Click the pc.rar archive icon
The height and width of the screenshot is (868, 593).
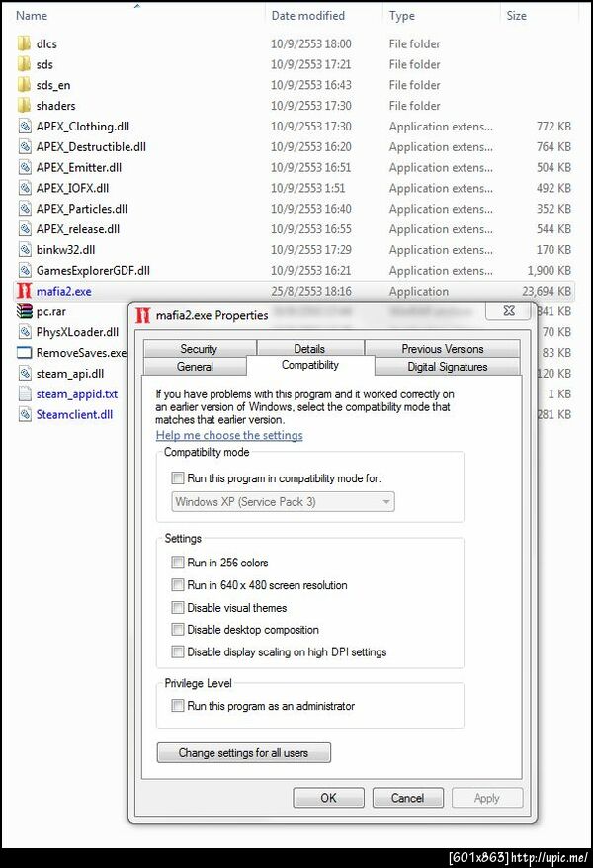(24, 311)
